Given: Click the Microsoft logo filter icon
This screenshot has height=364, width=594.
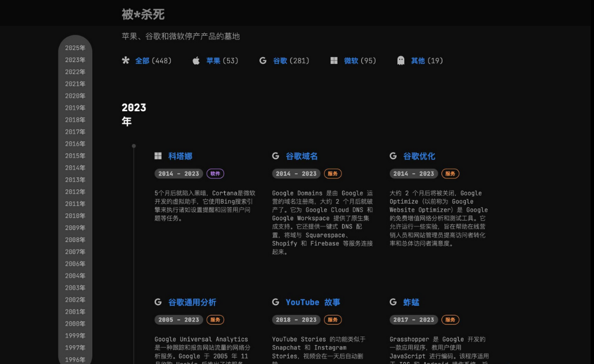Looking at the screenshot, I should click(x=334, y=61).
